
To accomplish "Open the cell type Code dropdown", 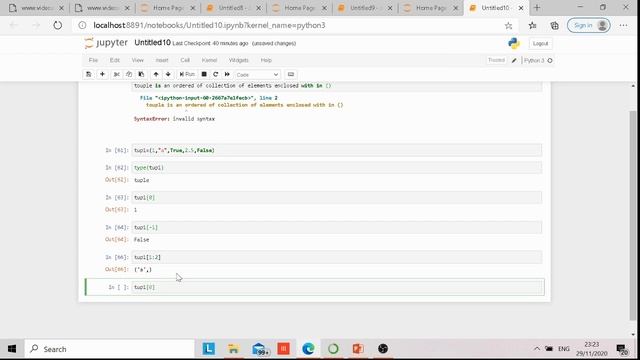I will click(257, 75).
